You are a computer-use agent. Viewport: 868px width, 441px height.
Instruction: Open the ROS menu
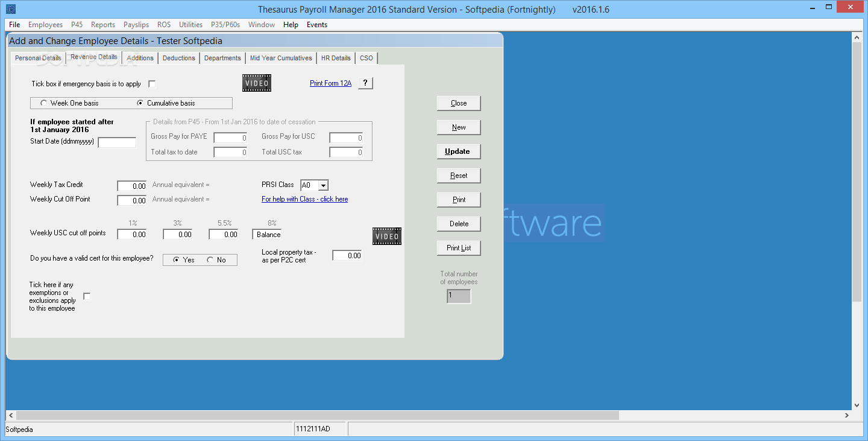point(164,25)
